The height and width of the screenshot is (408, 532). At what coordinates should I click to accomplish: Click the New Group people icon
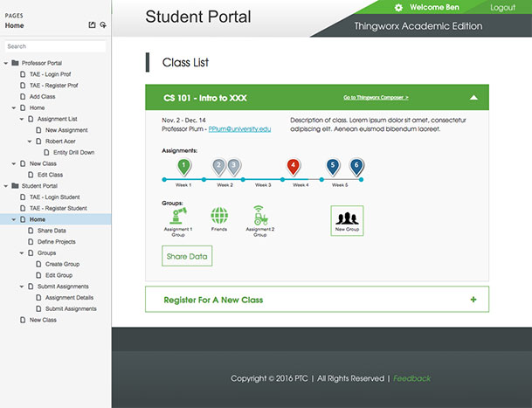(347, 217)
